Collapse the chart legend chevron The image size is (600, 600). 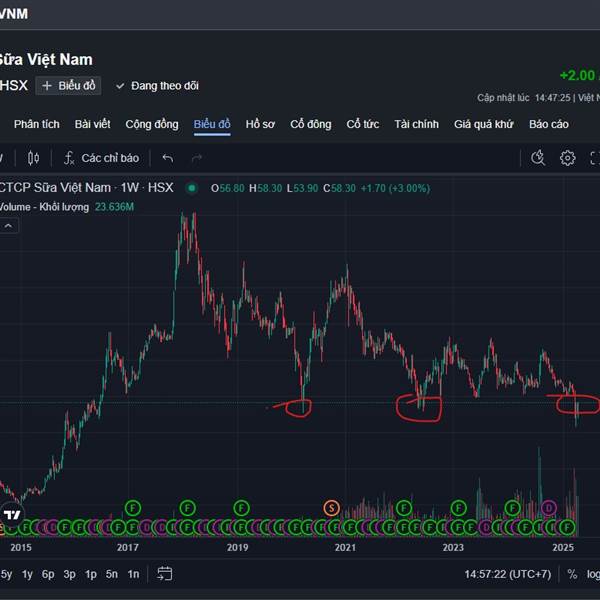[x=8, y=226]
